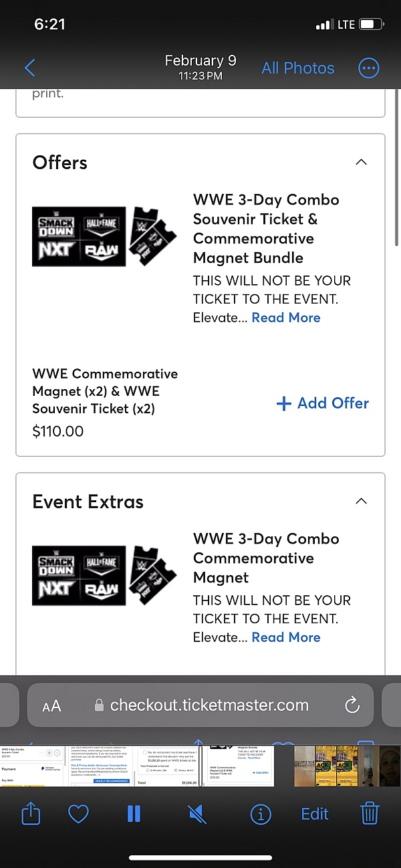
Task: Collapse the Offers section chevron
Action: (361, 162)
